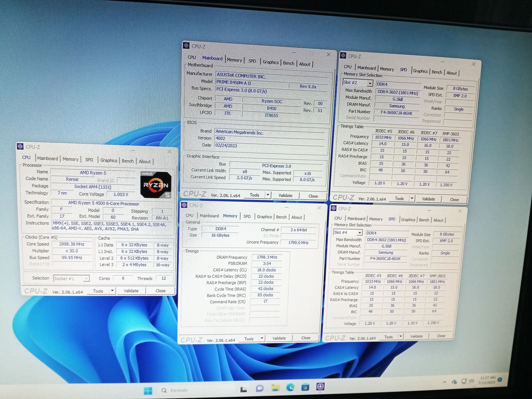Click the AMD Ryzen 5 logo badge

click(156, 185)
